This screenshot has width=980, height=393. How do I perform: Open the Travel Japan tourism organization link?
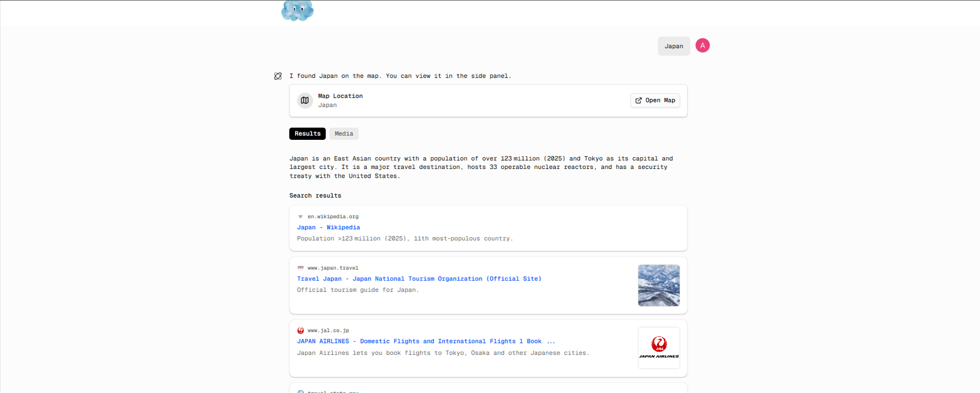(419, 279)
